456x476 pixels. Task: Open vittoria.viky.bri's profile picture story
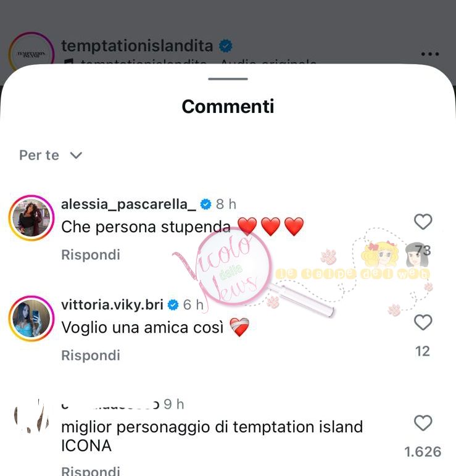click(31, 319)
